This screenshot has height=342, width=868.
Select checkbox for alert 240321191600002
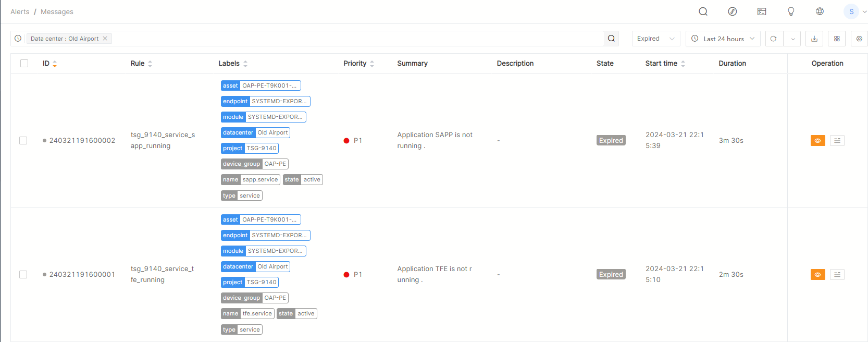[23, 141]
